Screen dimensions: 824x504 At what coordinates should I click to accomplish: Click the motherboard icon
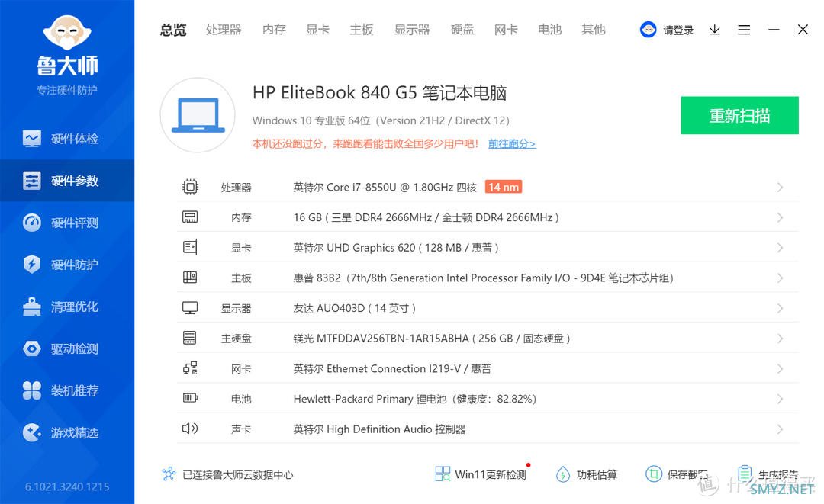(x=190, y=278)
